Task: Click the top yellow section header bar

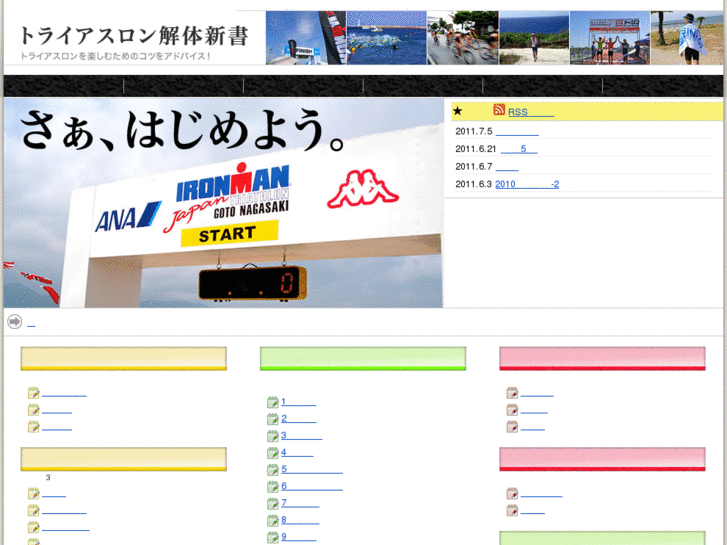Action: click(124, 359)
